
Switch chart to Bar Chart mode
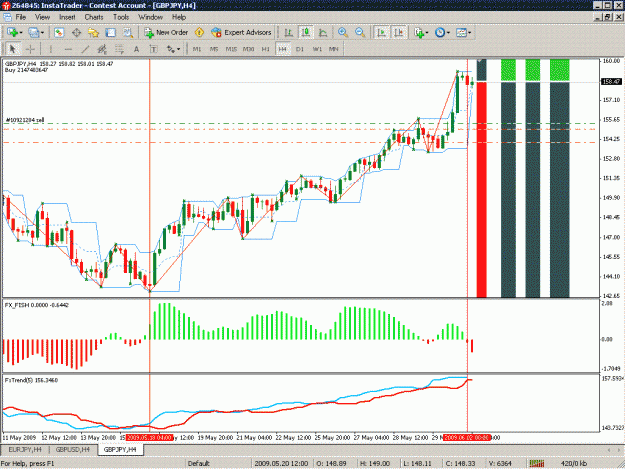(x=289, y=33)
